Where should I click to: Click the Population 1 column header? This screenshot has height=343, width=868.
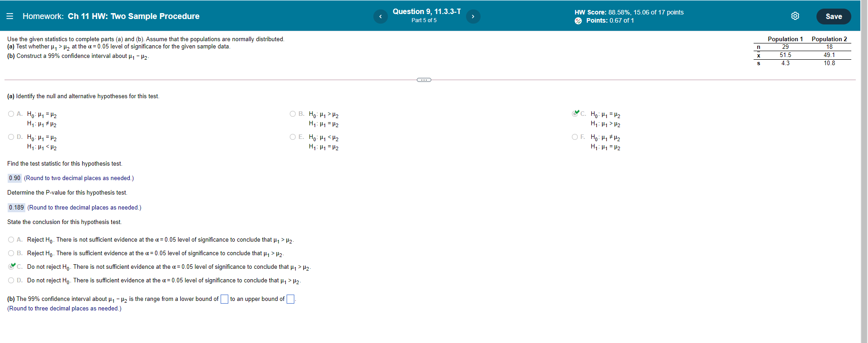[785, 39]
